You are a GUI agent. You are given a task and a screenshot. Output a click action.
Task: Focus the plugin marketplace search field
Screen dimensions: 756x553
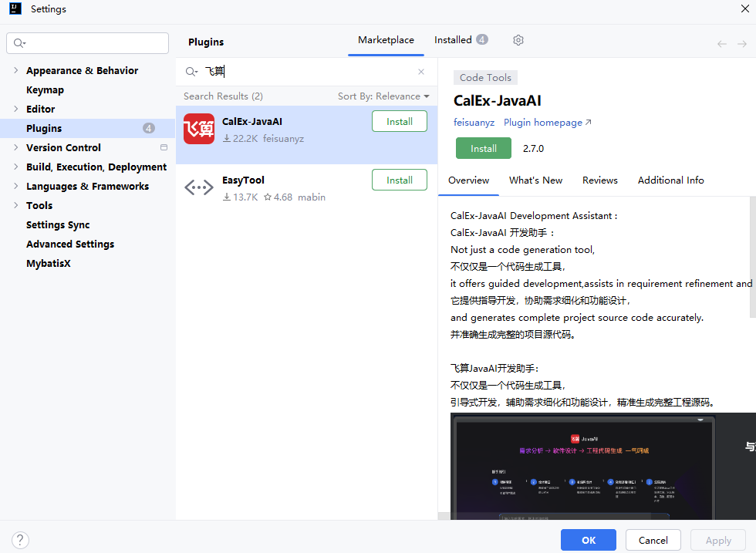(309, 72)
